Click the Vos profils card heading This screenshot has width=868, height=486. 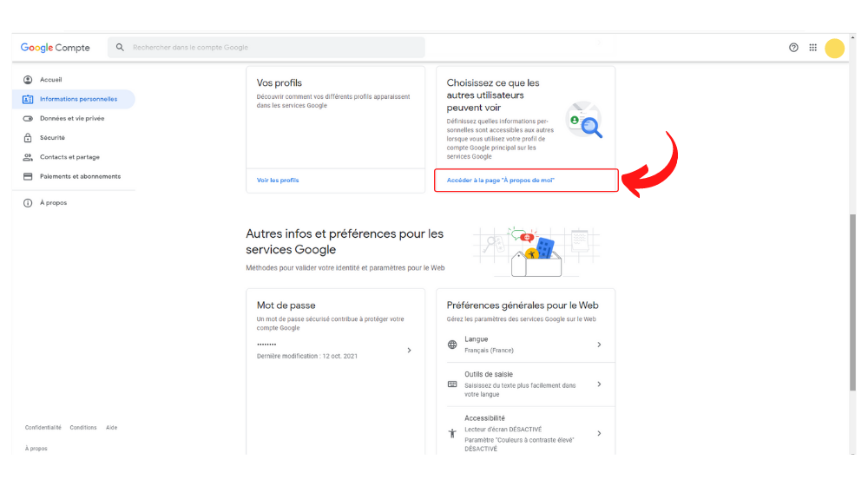279,83
